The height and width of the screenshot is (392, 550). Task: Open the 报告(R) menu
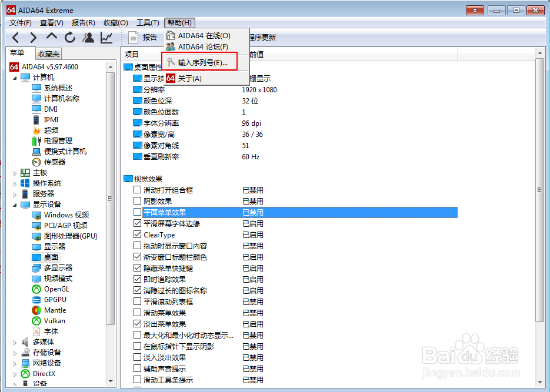(84, 23)
